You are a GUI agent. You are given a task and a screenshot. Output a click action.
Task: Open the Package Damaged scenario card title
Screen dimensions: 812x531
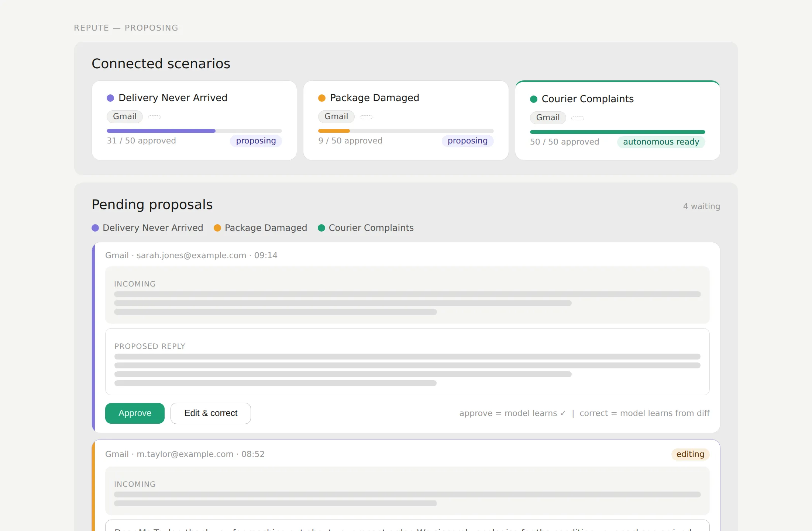click(375, 98)
